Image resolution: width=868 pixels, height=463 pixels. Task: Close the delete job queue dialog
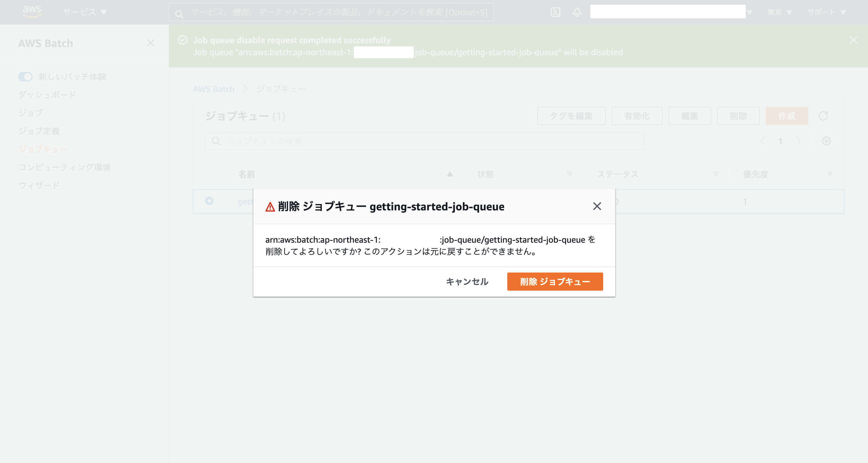597,206
